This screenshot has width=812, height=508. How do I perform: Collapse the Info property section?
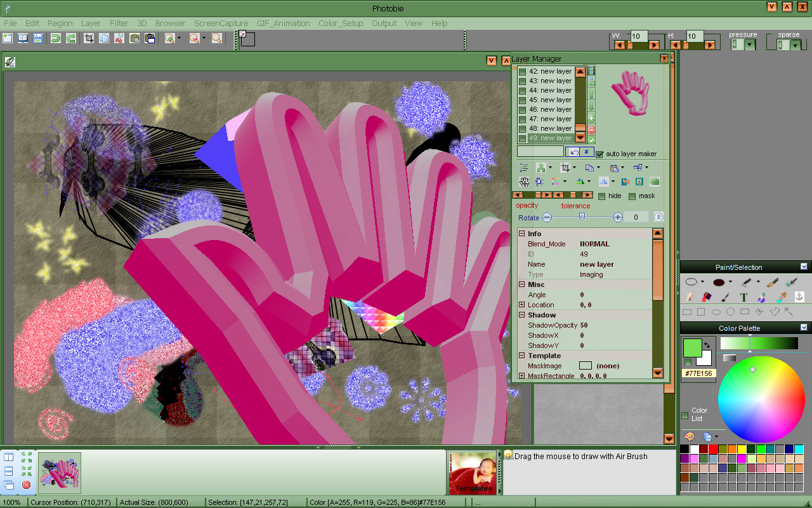pyautogui.click(x=522, y=234)
